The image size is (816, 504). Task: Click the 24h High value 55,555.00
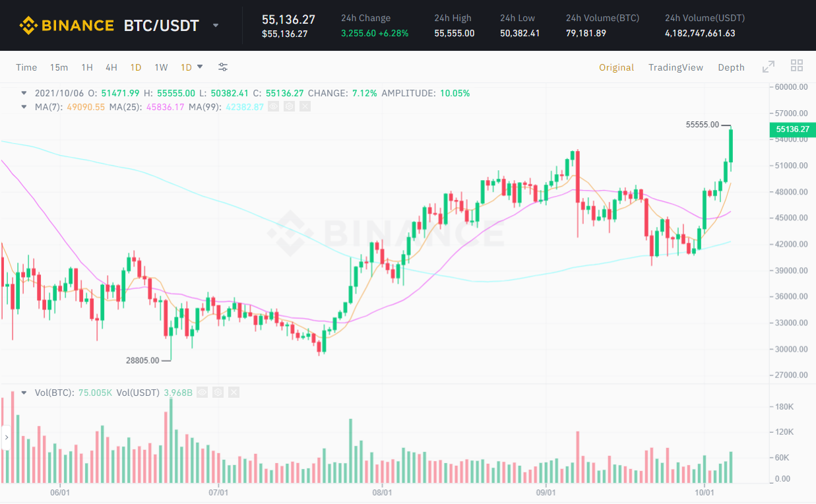(455, 33)
